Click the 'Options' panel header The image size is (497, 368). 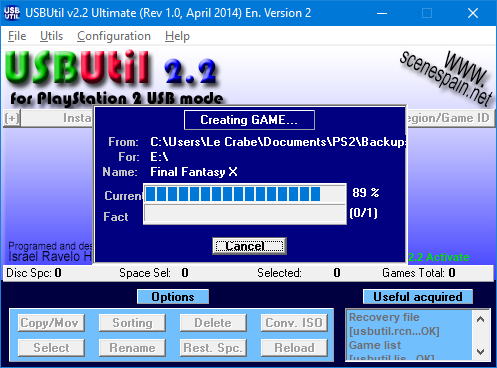[173, 297]
